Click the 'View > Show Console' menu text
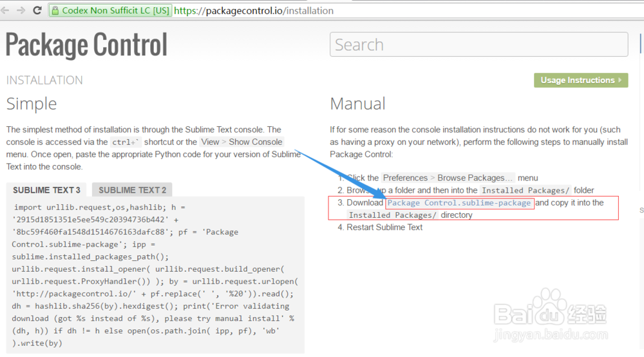The image size is (644, 357). pyautogui.click(x=241, y=142)
